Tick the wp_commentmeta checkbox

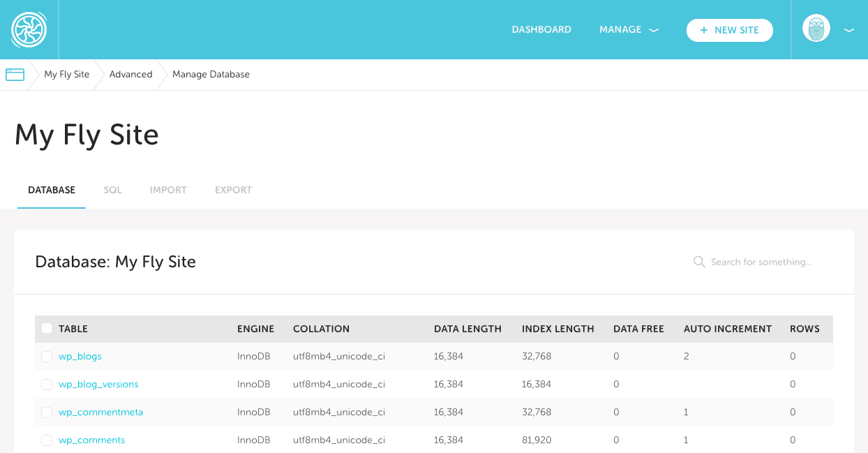point(47,413)
